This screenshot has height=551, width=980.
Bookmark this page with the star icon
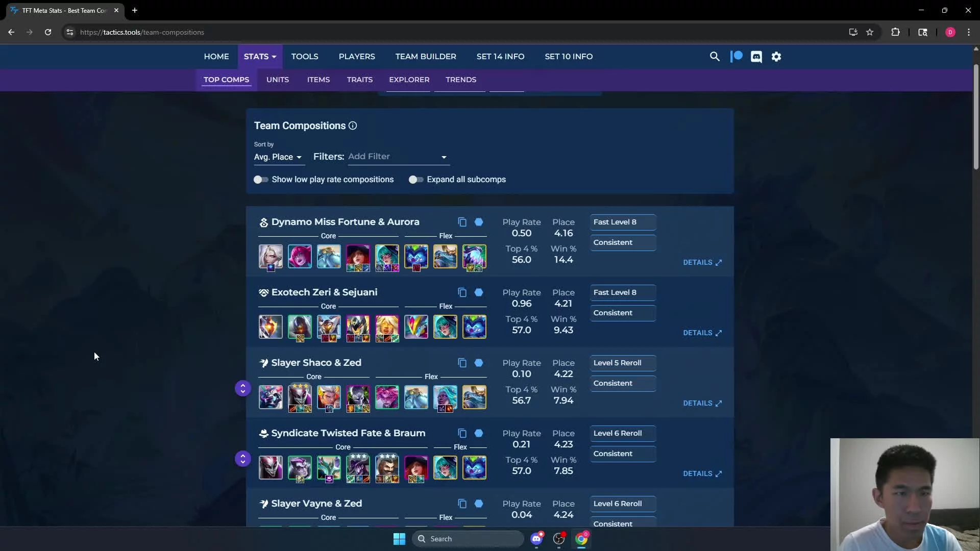click(x=870, y=32)
